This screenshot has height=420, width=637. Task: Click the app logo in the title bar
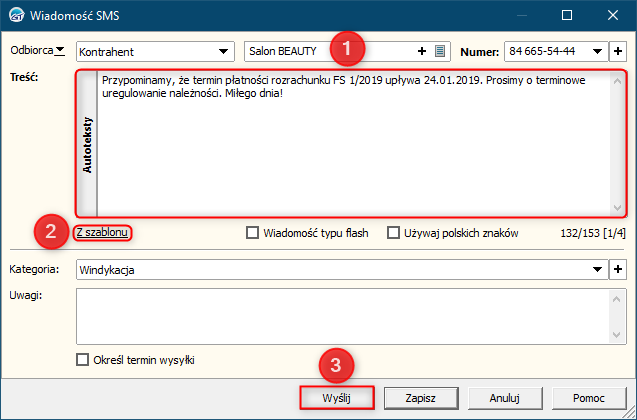(17, 15)
